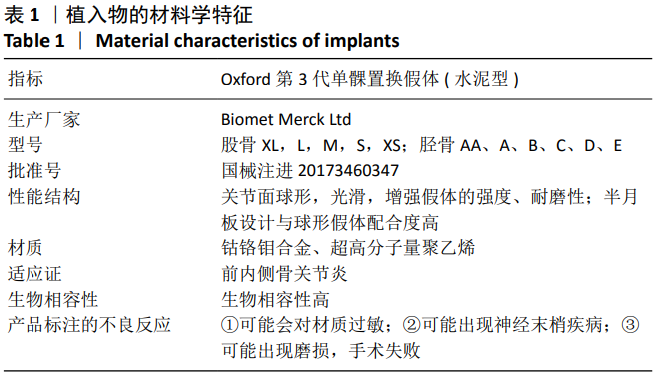Click the 前内侧骨关节炎 indication text
The width and height of the screenshot is (657, 376).
coord(285,274)
